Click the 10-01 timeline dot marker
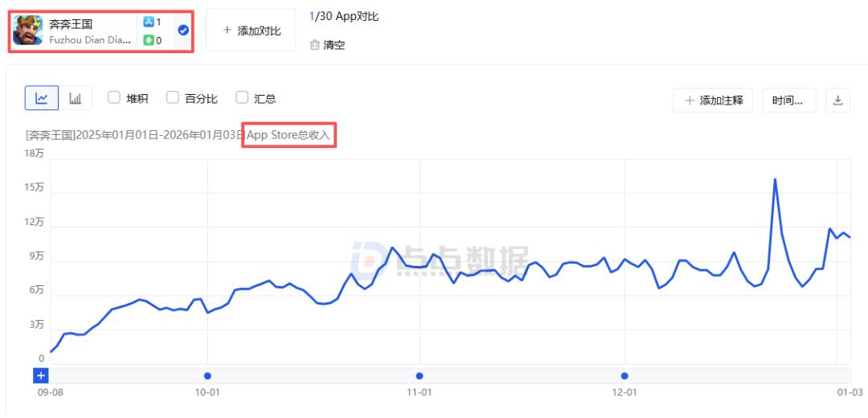This screenshot has width=868, height=418. point(208,375)
